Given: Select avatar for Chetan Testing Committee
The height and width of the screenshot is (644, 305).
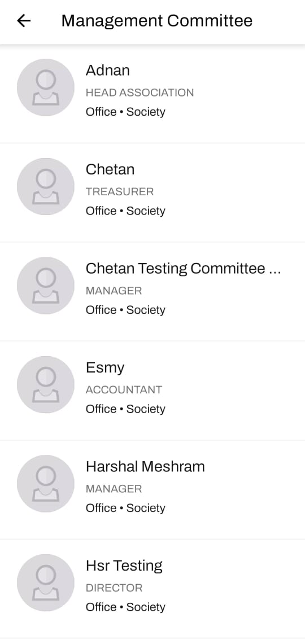Looking at the screenshot, I should pyautogui.click(x=46, y=286).
